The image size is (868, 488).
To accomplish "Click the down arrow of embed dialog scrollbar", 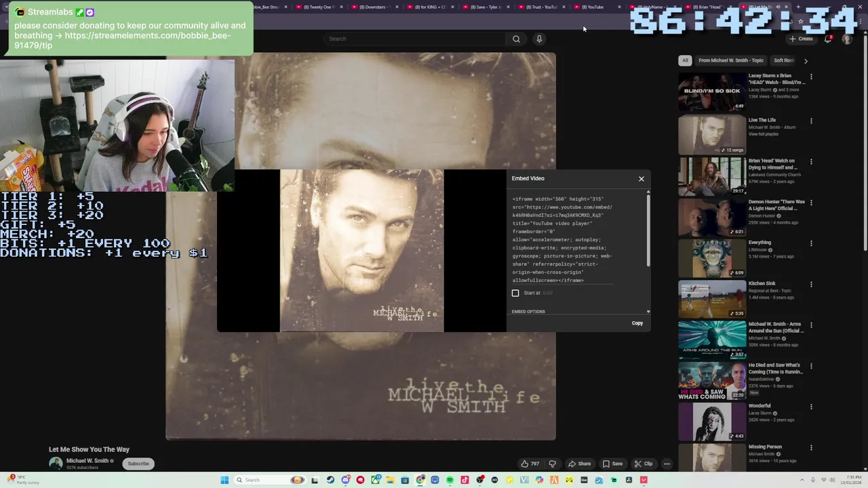I will coord(648,312).
